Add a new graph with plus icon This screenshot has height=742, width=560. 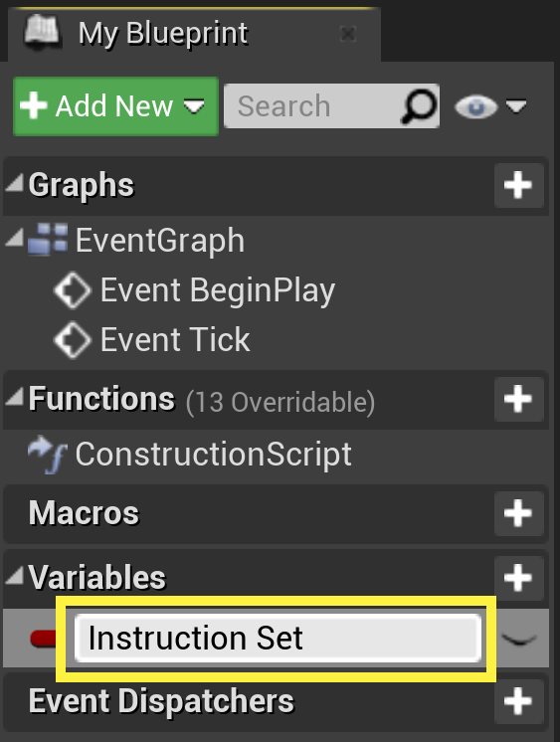click(x=519, y=185)
